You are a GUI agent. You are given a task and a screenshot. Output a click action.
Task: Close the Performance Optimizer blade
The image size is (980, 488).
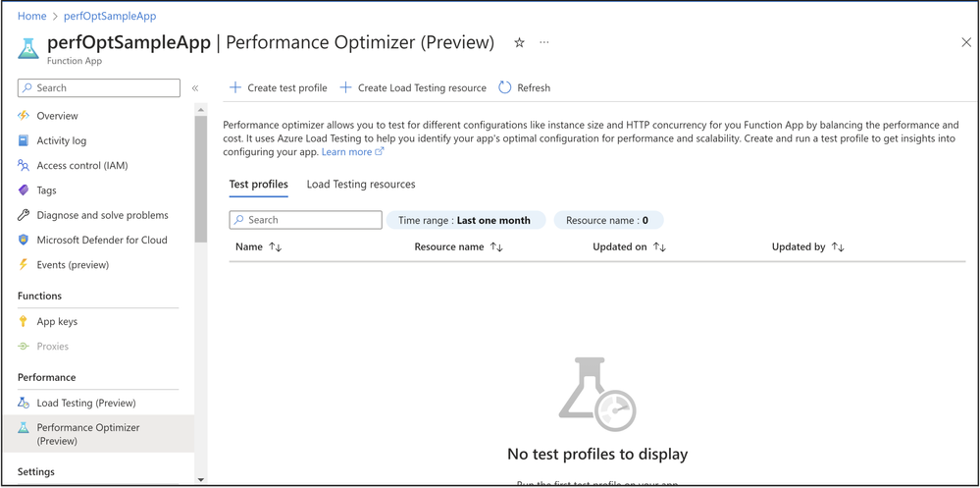[x=965, y=42]
